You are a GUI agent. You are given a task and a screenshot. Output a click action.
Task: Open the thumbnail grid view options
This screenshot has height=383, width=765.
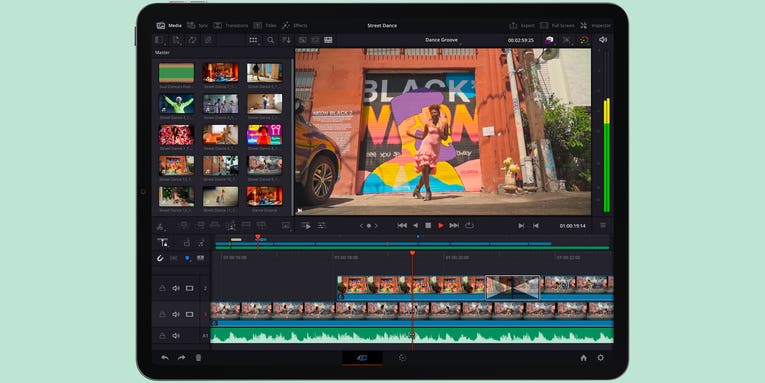click(253, 40)
